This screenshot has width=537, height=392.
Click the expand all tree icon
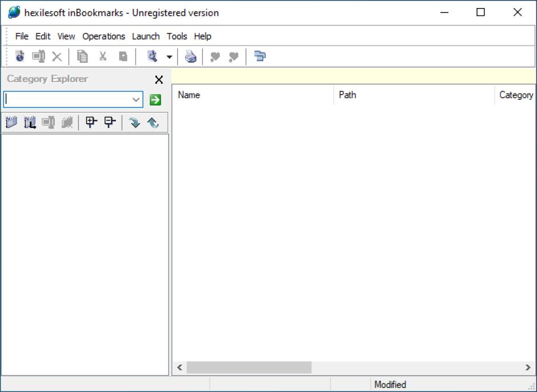click(x=91, y=122)
